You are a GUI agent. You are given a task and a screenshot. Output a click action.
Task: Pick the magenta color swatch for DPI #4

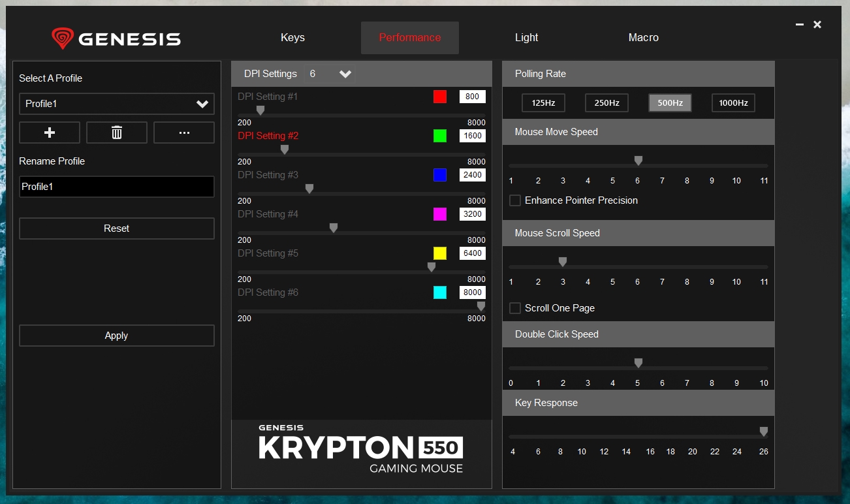440,214
